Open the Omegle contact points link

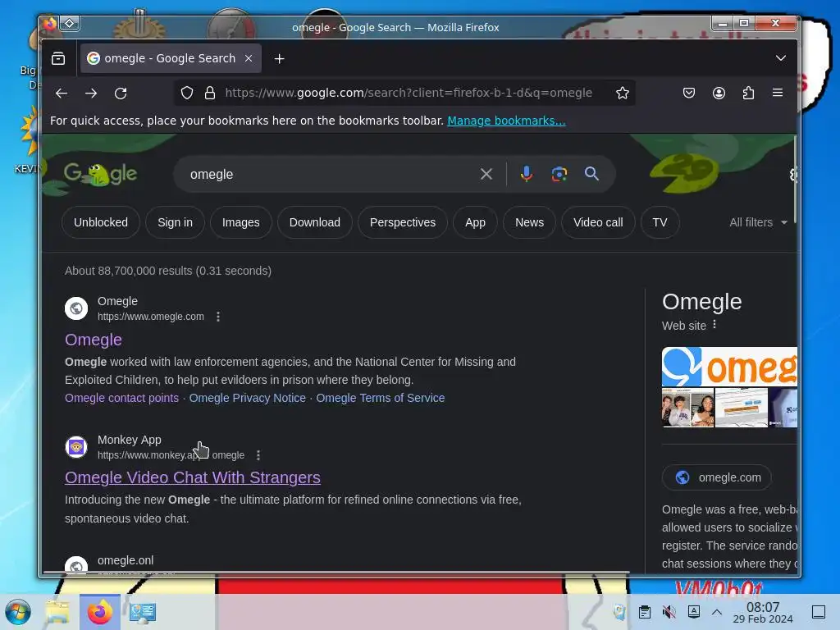pos(121,398)
